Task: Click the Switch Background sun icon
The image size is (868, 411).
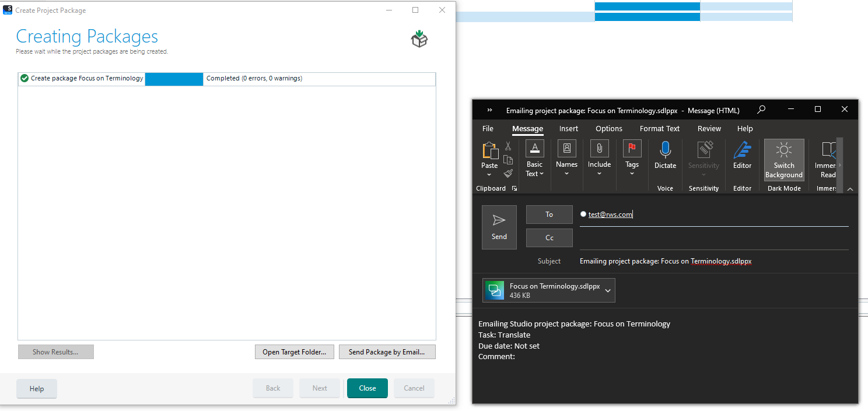Action: coord(784,150)
